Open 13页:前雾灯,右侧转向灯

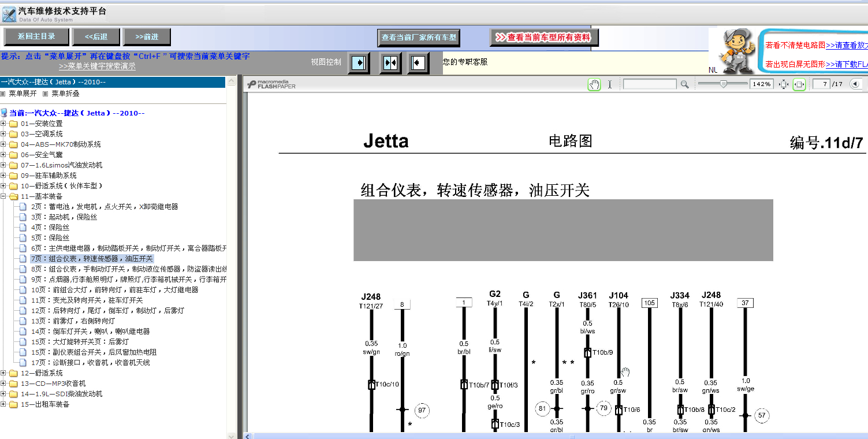coord(73,321)
